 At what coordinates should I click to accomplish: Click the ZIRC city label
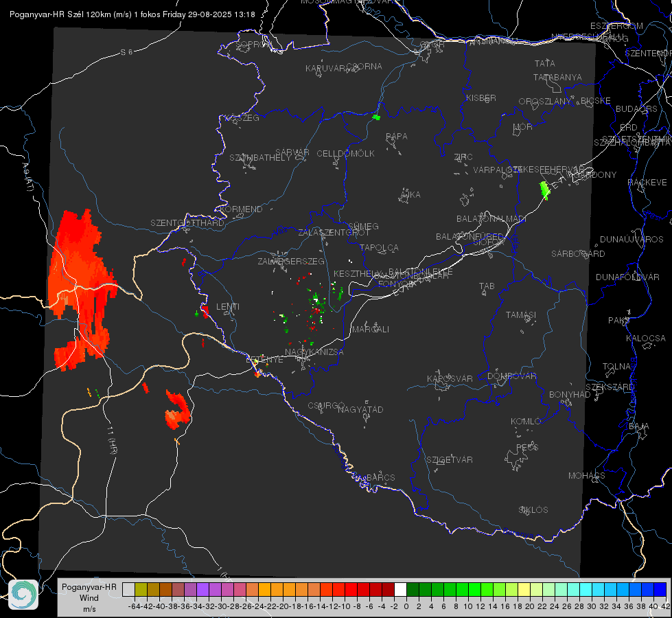(463, 157)
